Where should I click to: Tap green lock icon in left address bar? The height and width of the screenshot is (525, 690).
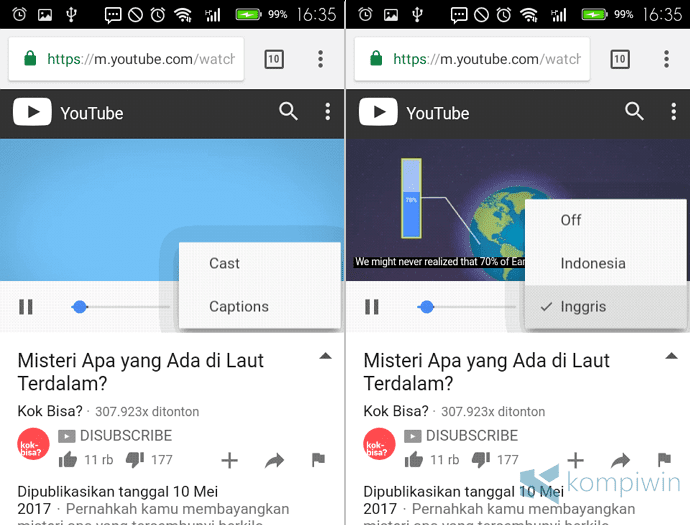[30, 58]
